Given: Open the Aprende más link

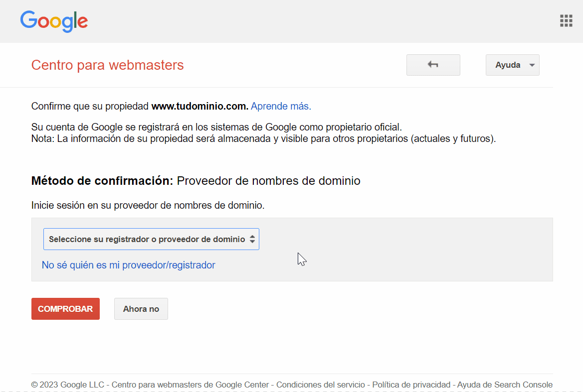Looking at the screenshot, I should pos(281,106).
